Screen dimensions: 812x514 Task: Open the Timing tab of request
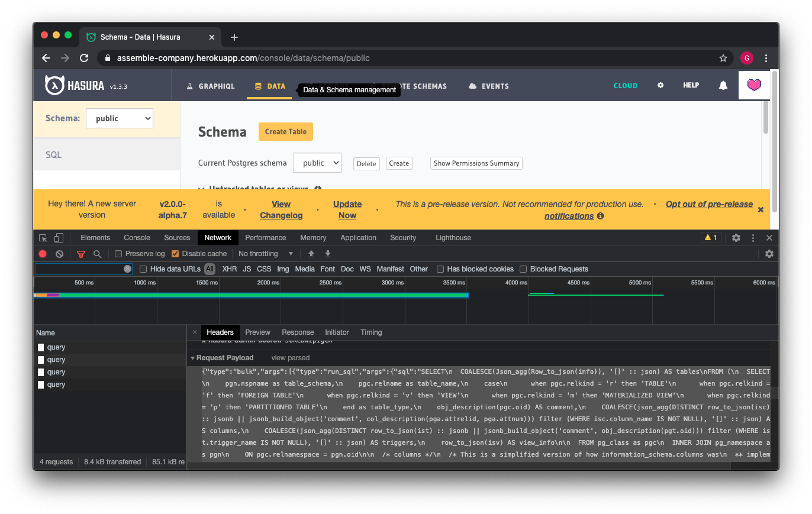(x=371, y=332)
